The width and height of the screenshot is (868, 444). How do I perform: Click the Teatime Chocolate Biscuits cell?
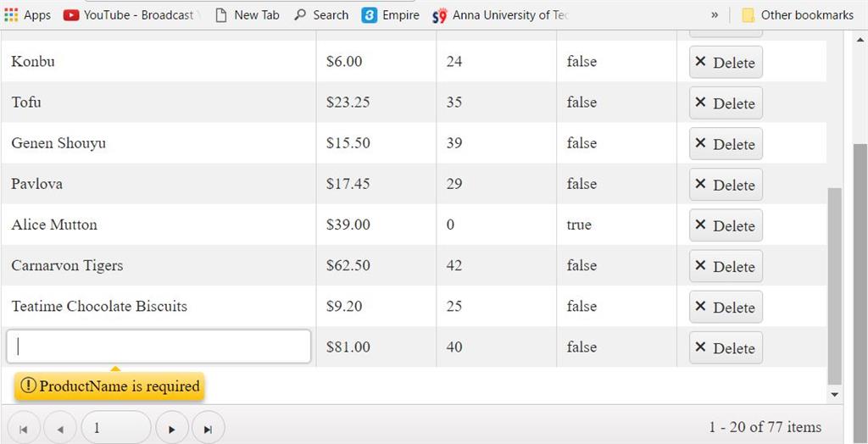(x=99, y=306)
